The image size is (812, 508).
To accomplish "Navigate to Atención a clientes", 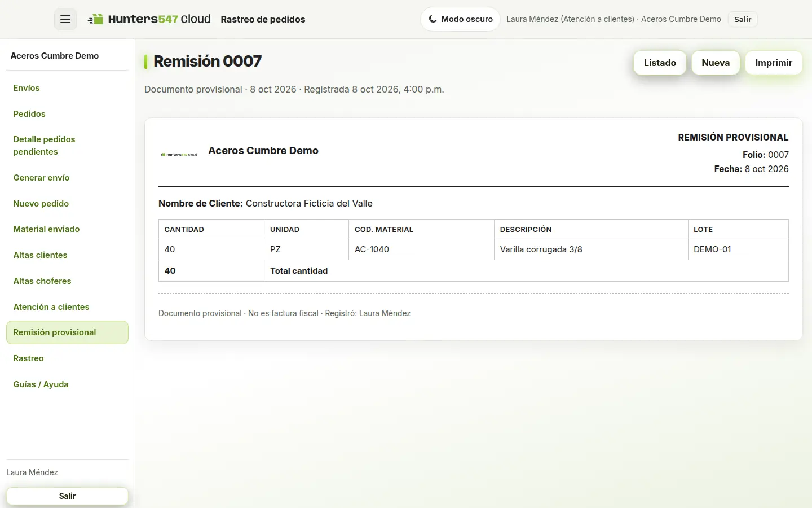I will [67, 307].
